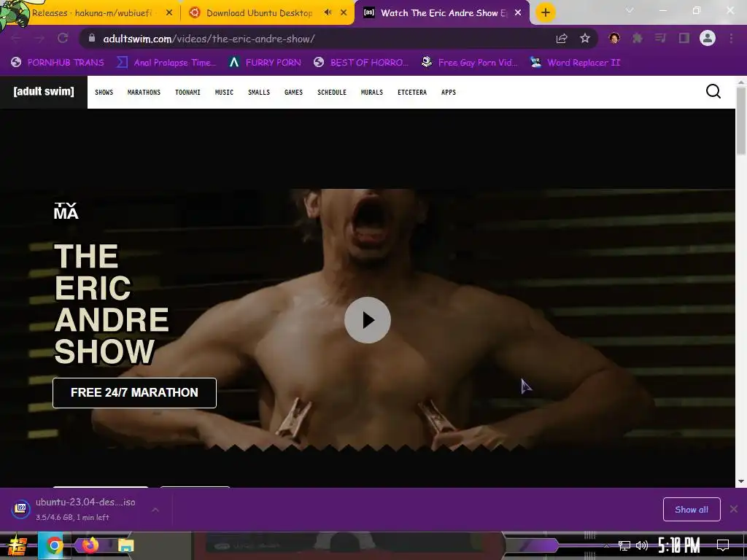Close the Releases hakuna-m tab
This screenshot has height=560, width=747.
point(169,13)
